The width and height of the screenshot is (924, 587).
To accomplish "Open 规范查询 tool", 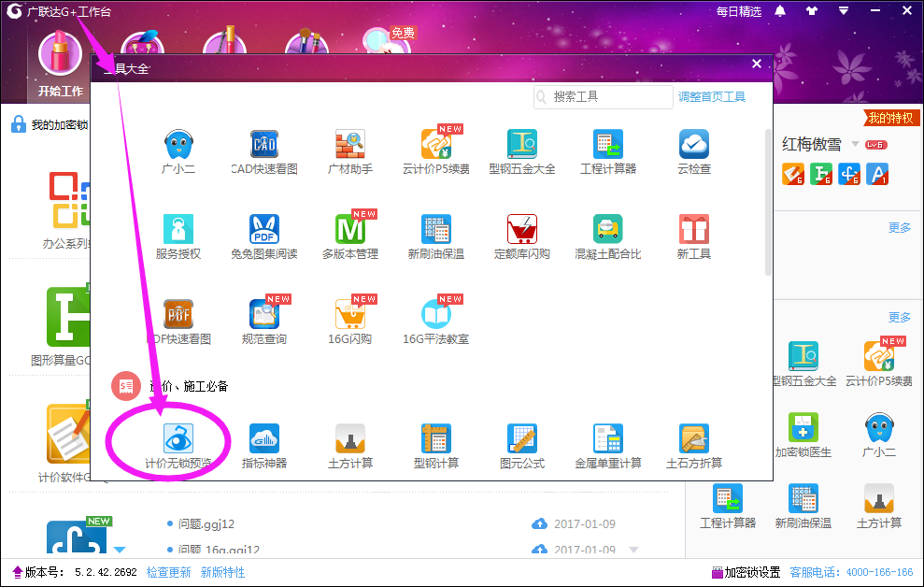I will point(264,322).
